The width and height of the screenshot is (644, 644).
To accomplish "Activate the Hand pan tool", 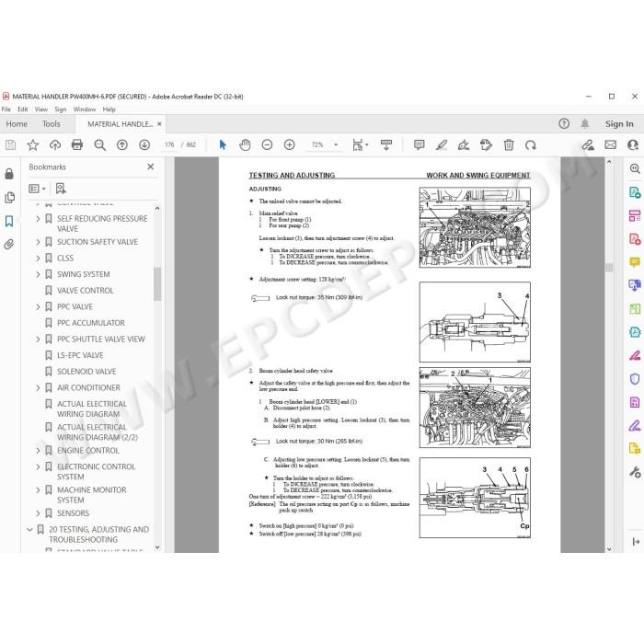I will click(x=245, y=145).
